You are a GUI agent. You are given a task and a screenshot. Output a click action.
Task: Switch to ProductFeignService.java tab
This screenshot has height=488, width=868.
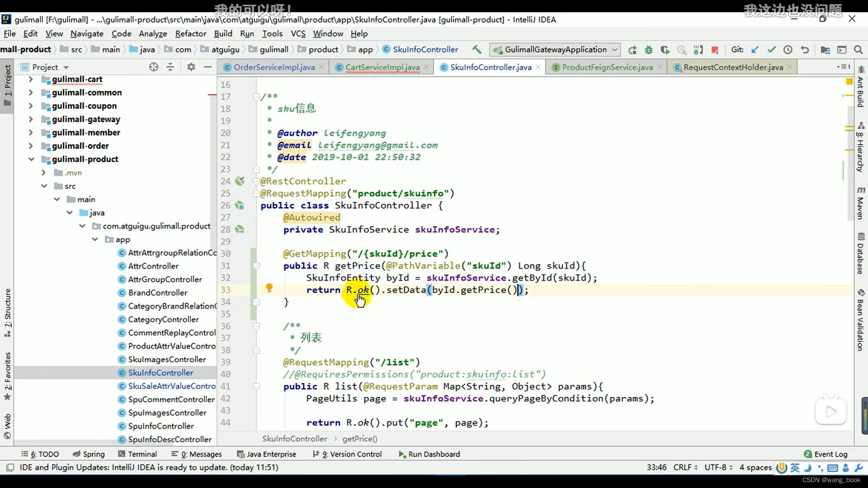point(607,67)
